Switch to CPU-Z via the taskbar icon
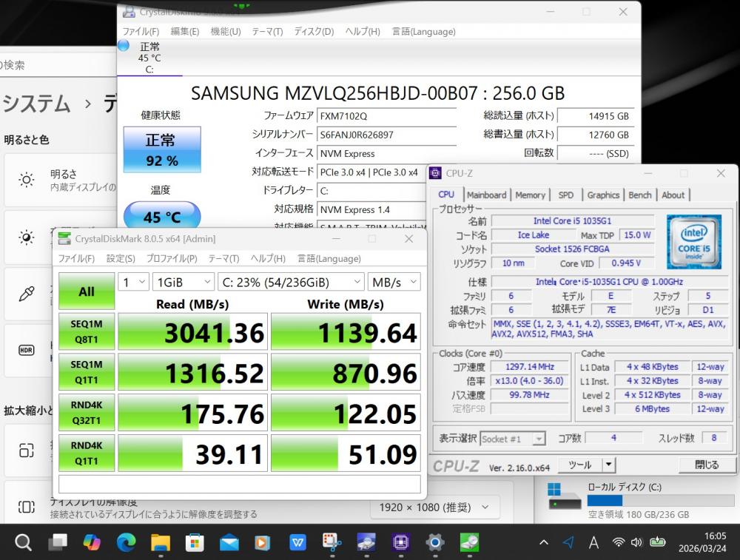This screenshot has height=560, width=740. (400, 542)
